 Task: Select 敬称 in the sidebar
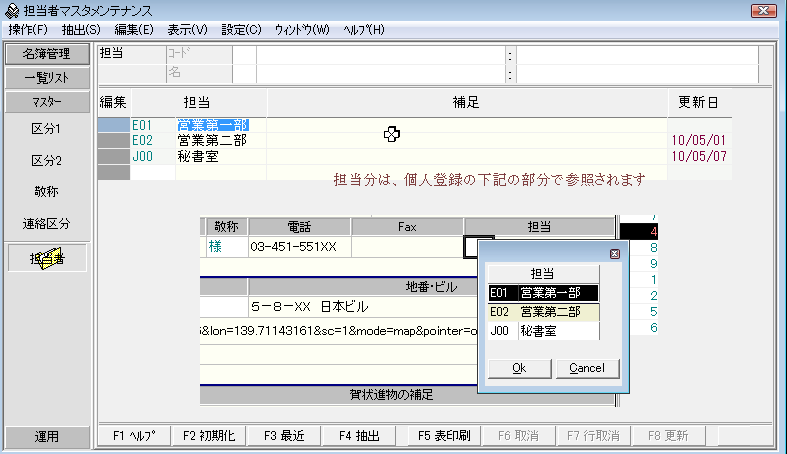(x=46, y=192)
